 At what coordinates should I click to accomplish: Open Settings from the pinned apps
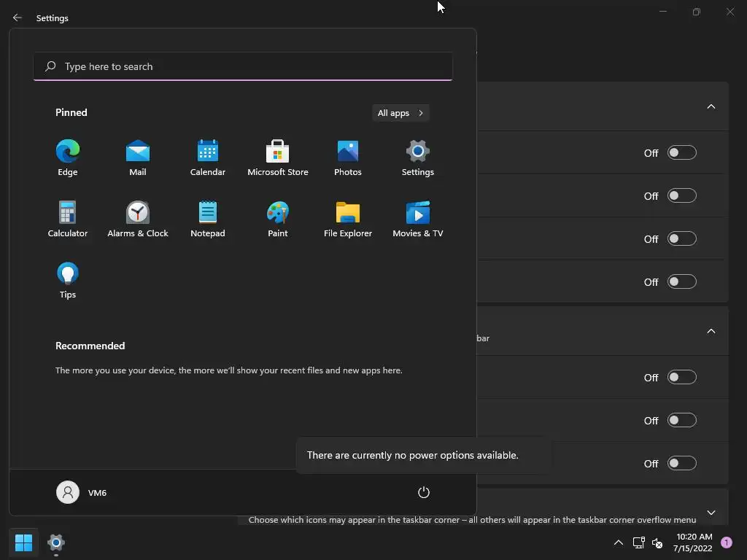(x=418, y=158)
